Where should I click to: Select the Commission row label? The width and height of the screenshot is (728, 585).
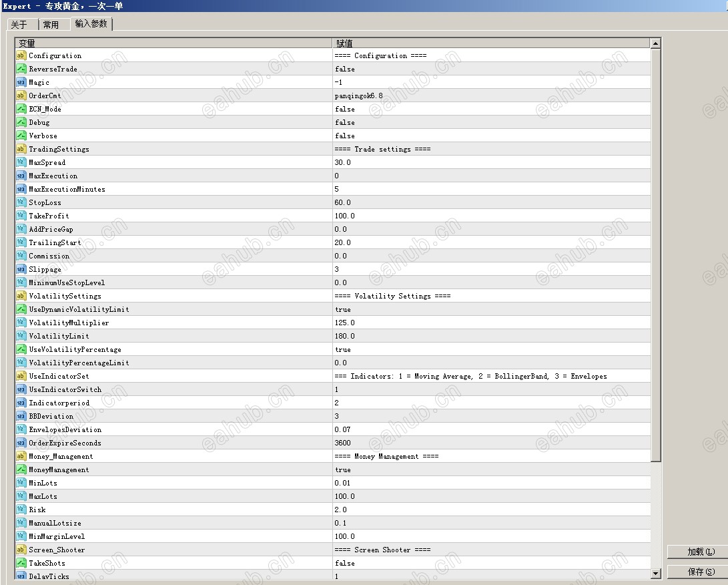pos(49,256)
